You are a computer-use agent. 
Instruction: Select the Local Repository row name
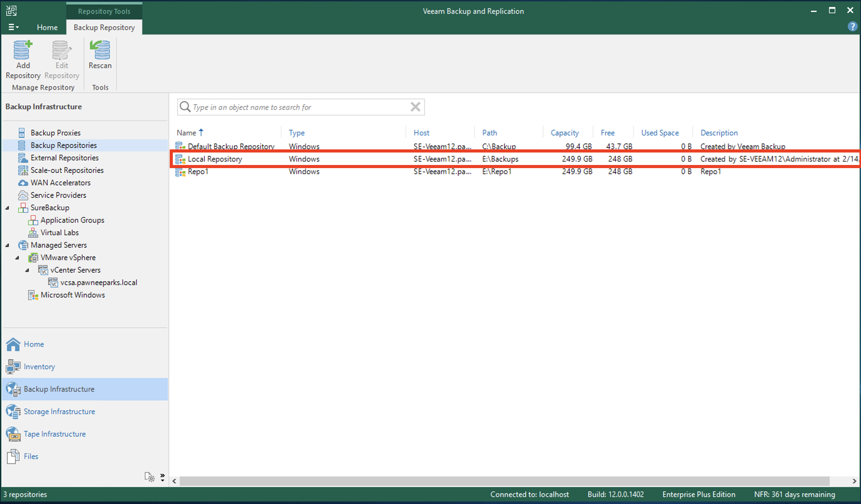[x=215, y=159]
